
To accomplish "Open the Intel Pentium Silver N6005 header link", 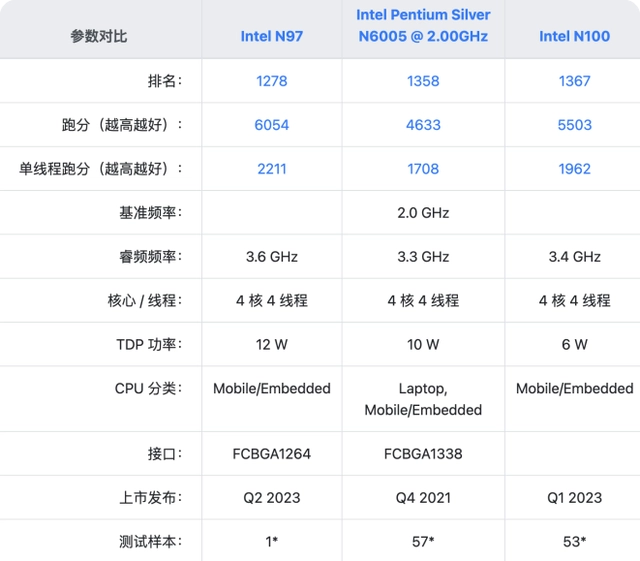I will [x=423, y=25].
